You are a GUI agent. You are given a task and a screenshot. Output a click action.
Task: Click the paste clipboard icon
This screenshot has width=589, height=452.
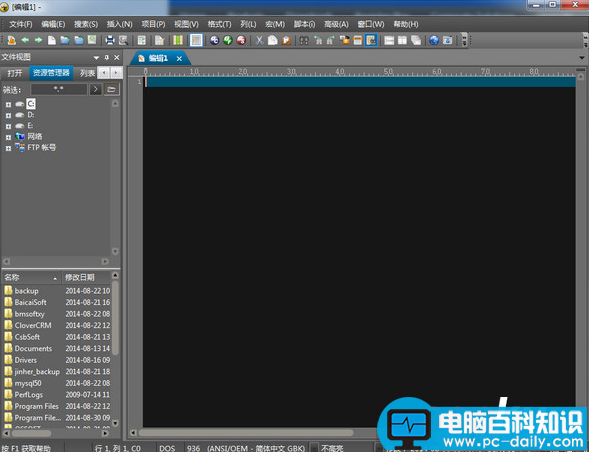(x=286, y=40)
